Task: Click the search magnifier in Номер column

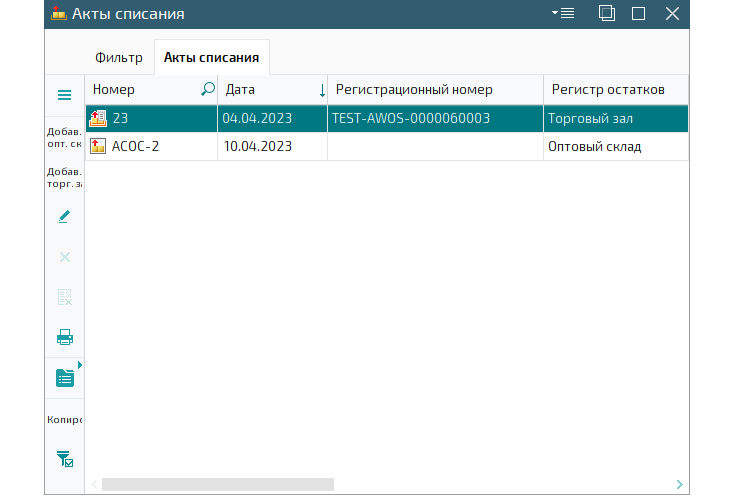Action: [208, 89]
